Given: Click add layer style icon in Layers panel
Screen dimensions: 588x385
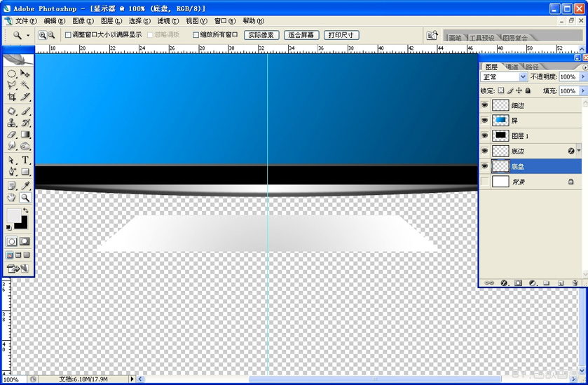Looking at the screenshot, I should pyautogui.click(x=505, y=283).
